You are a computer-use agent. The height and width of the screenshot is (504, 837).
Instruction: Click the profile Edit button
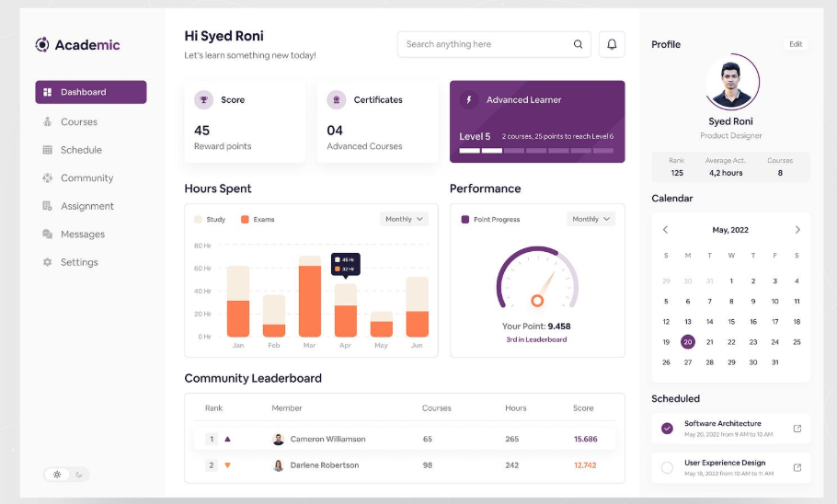pyautogui.click(x=796, y=44)
